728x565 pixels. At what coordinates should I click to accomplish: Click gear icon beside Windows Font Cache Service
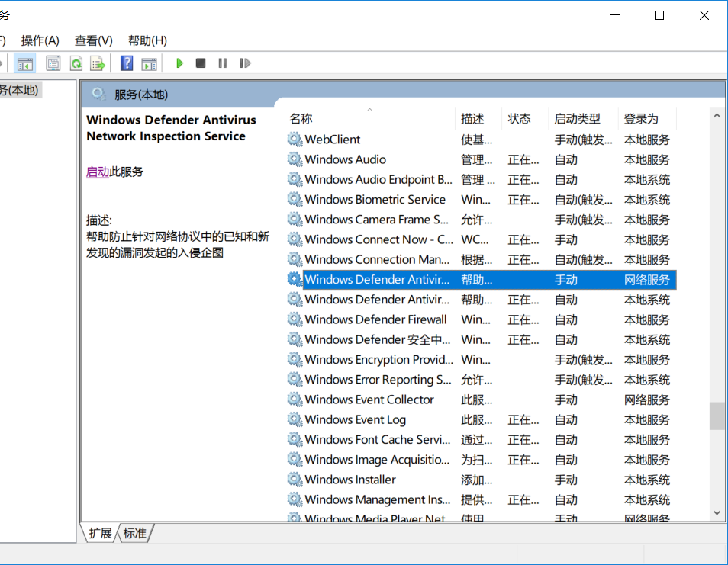[295, 439]
